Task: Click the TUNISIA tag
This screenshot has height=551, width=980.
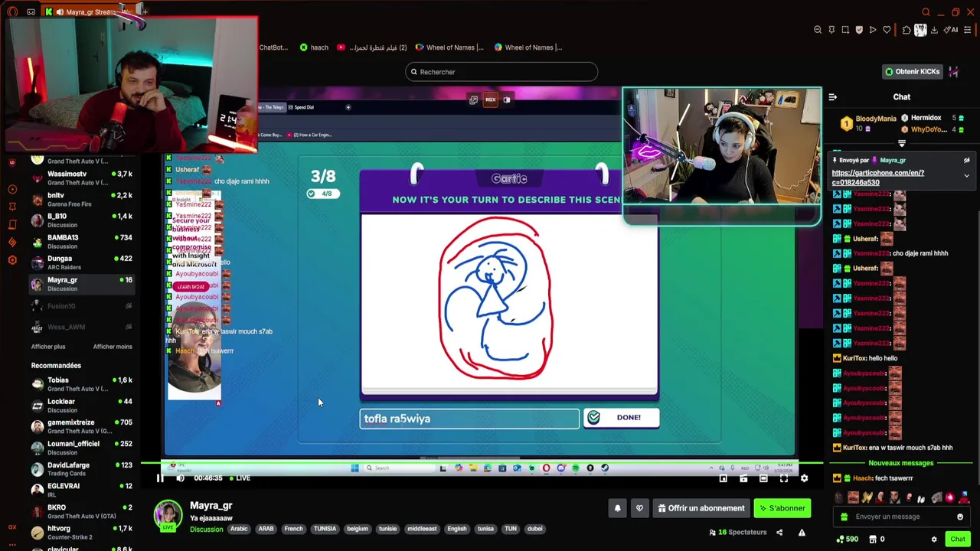Action: 325,529
